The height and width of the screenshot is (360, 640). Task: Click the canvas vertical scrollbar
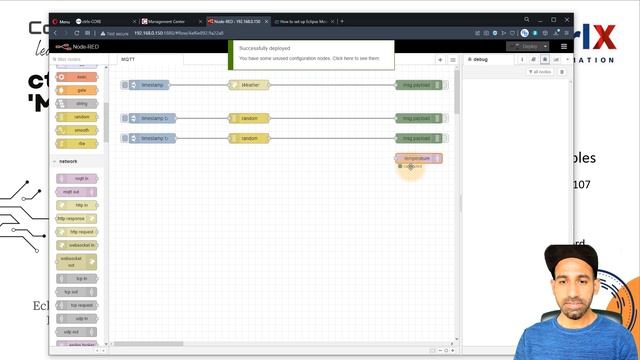(x=457, y=92)
